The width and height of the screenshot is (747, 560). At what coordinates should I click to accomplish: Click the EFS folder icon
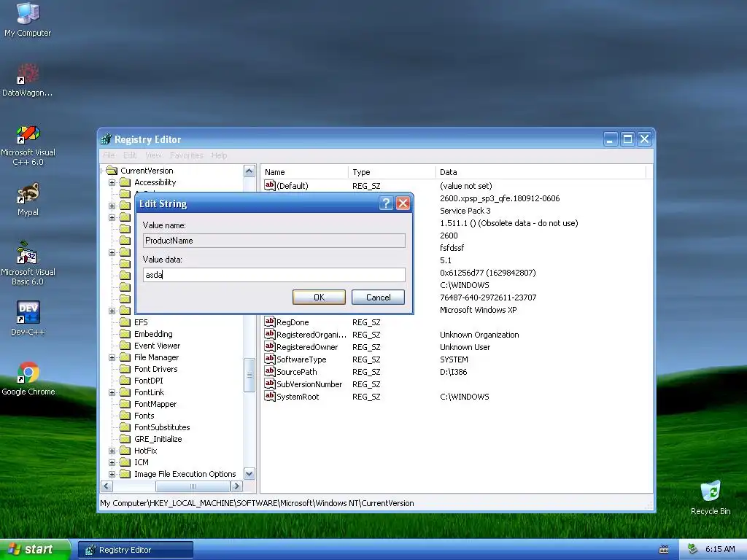click(125, 322)
